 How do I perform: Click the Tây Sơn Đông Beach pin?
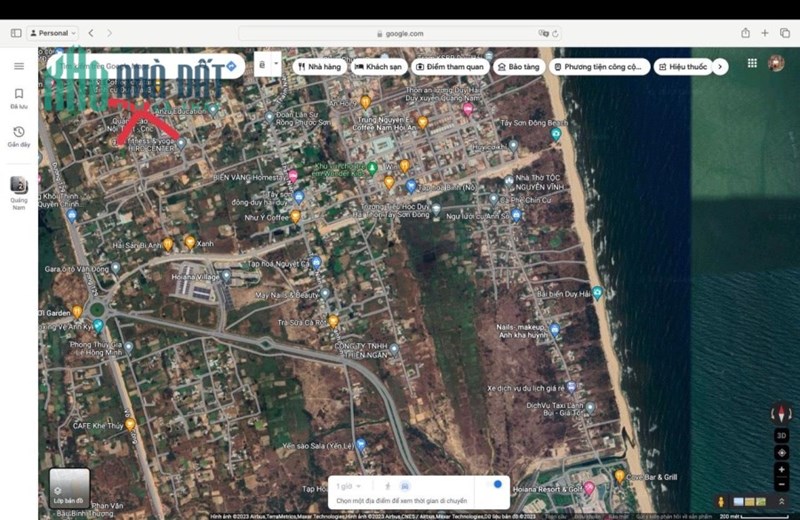556,134
